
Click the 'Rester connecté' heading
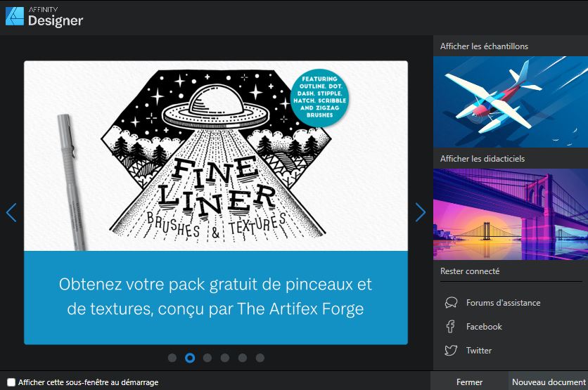click(x=470, y=271)
